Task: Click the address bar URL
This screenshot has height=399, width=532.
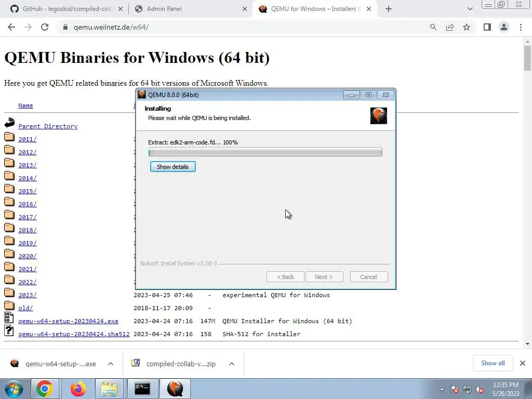Action: pyautogui.click(x=111, y=27)
